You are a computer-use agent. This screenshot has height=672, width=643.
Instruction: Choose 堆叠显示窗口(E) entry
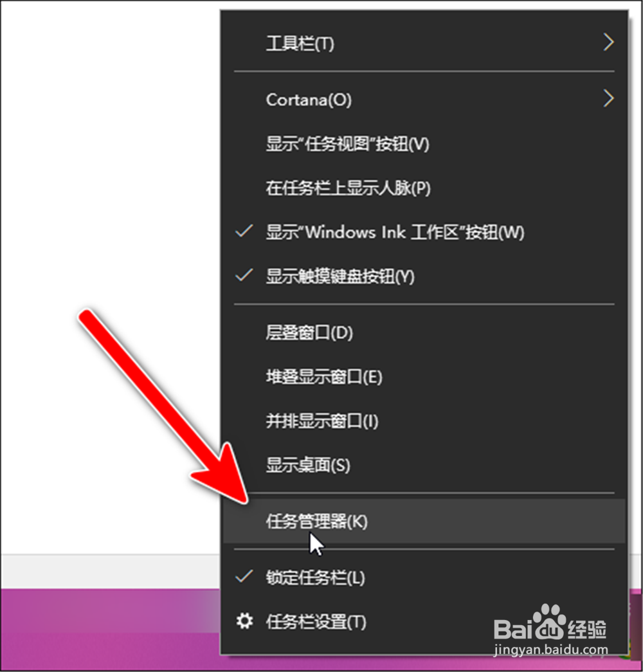tap(424, 377)
